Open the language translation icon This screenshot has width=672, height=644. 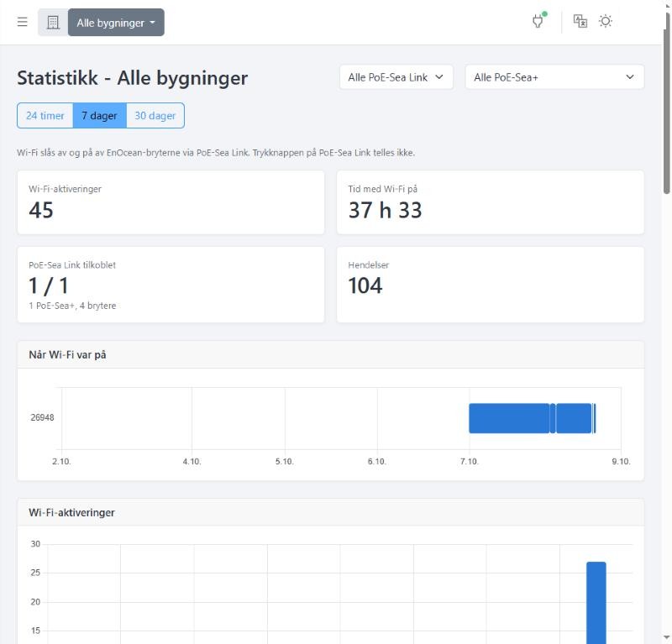[x=580, y=20]
